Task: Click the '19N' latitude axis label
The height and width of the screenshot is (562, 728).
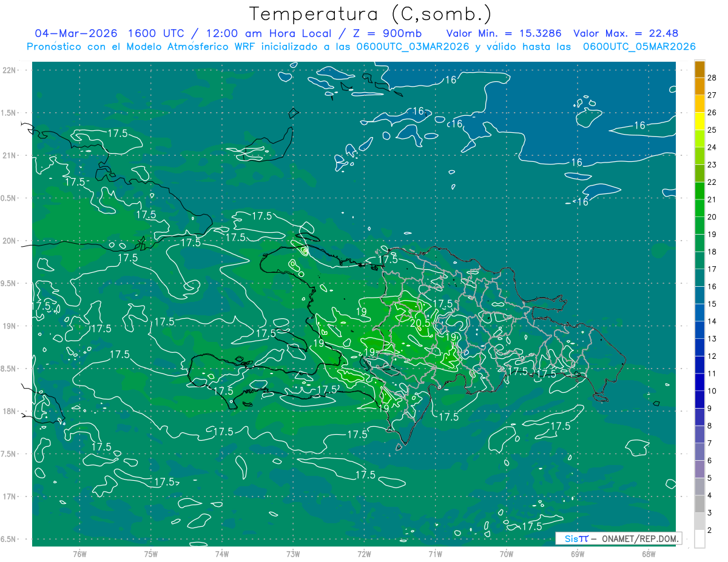Action: click(10, 326)
